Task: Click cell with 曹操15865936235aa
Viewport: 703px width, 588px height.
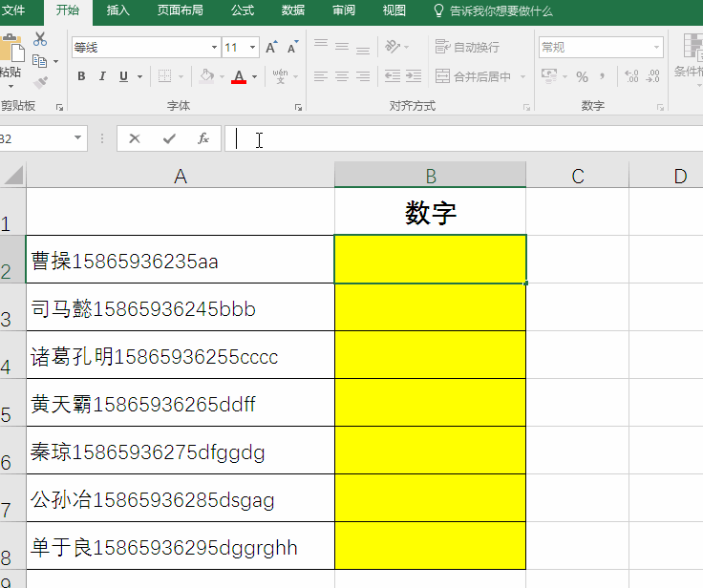Action: pos(181,260)
